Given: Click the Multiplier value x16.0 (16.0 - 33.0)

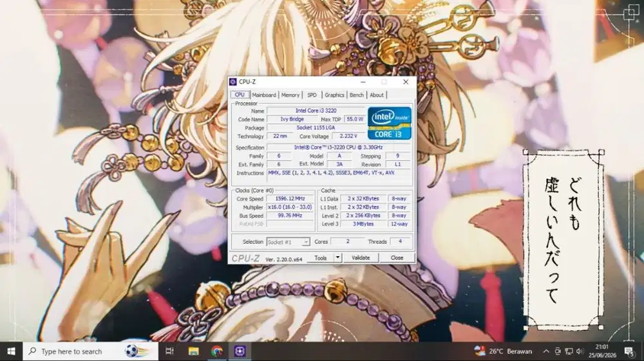Looking at the screenshot, I should (x=290, y=207).
